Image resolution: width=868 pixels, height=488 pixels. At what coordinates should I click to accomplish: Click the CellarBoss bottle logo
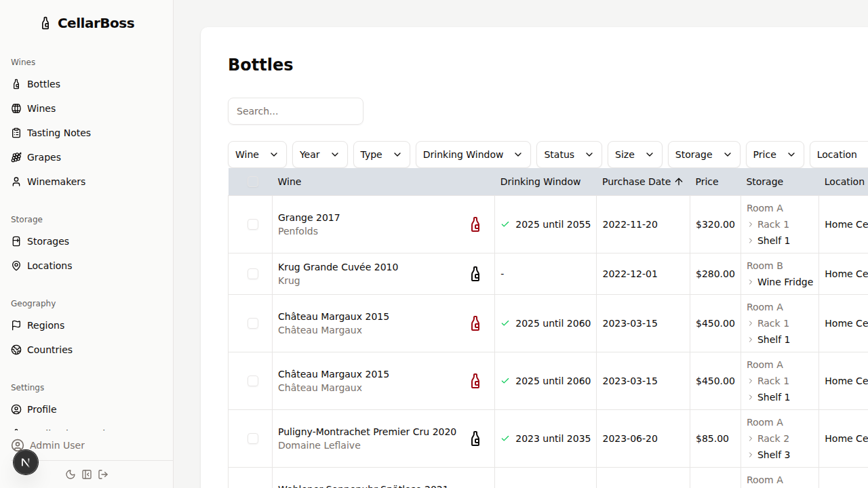coord(45,22)
